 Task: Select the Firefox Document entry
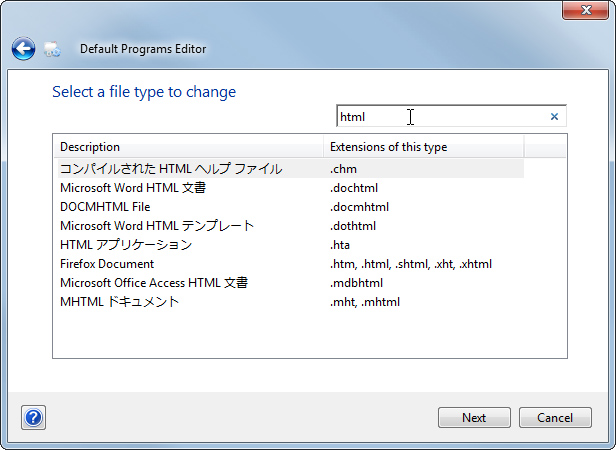(107, 264)
